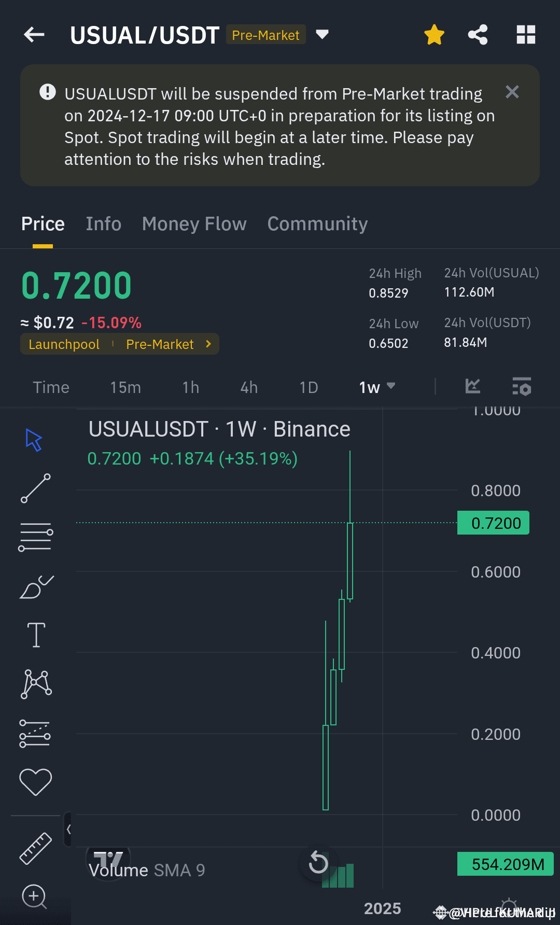
Task: Open the Community tab
Action: click(x=317, y=223)
